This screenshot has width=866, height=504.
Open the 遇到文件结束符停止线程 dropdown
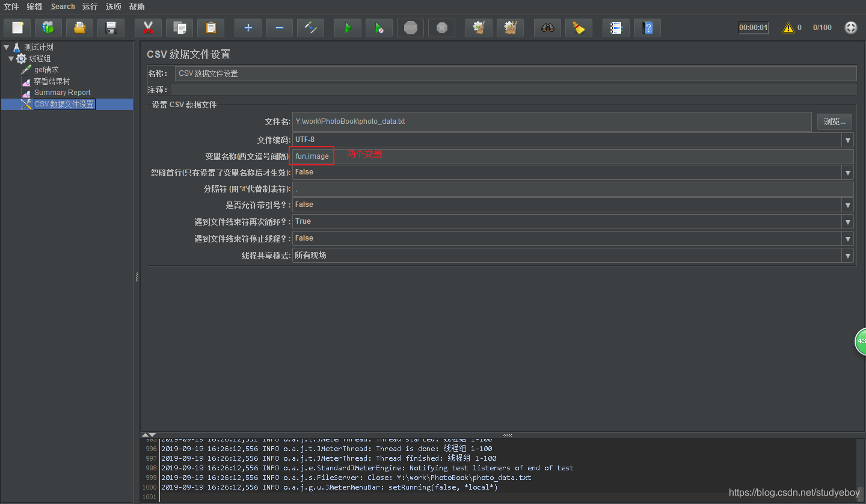point(848,239)
